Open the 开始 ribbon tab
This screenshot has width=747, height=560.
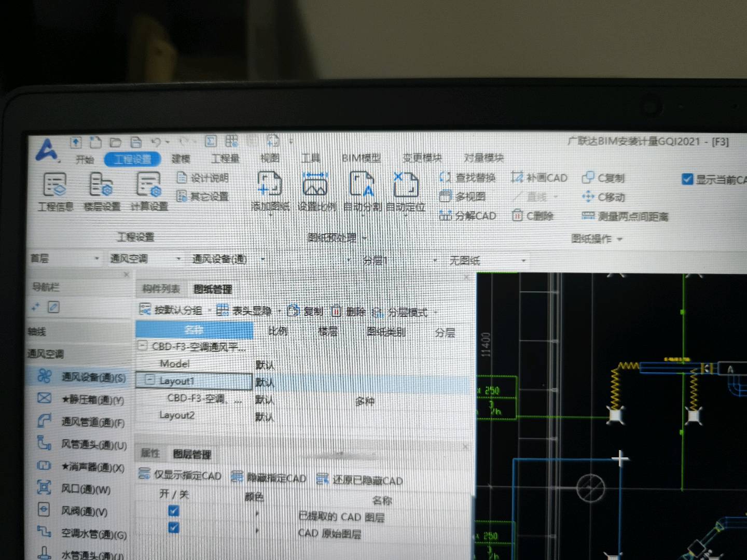(x=85, y=159)
